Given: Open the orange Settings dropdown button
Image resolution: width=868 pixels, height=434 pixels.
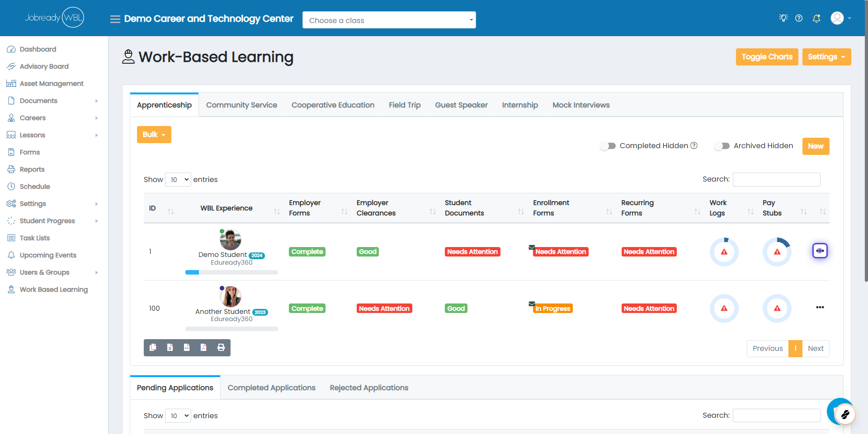Looking at the screenshot, I should click(x=826, y=57).
